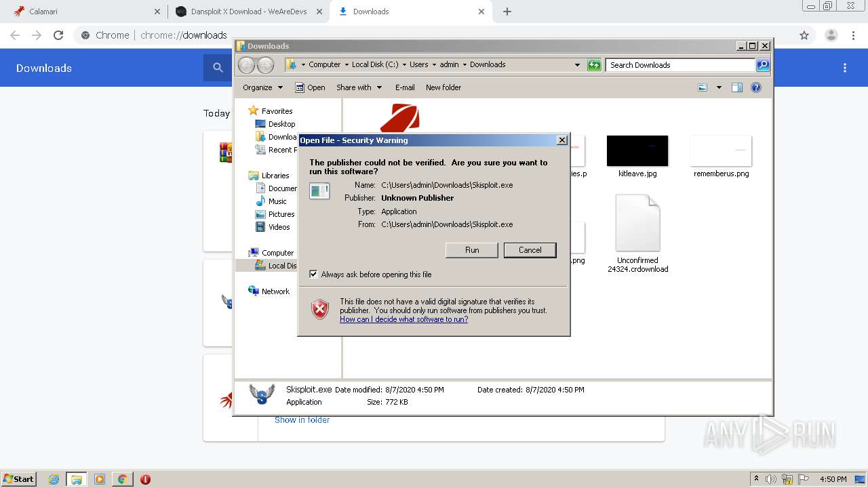
Task: Select Network in the navigation pane
Action: tap(275, 291)
